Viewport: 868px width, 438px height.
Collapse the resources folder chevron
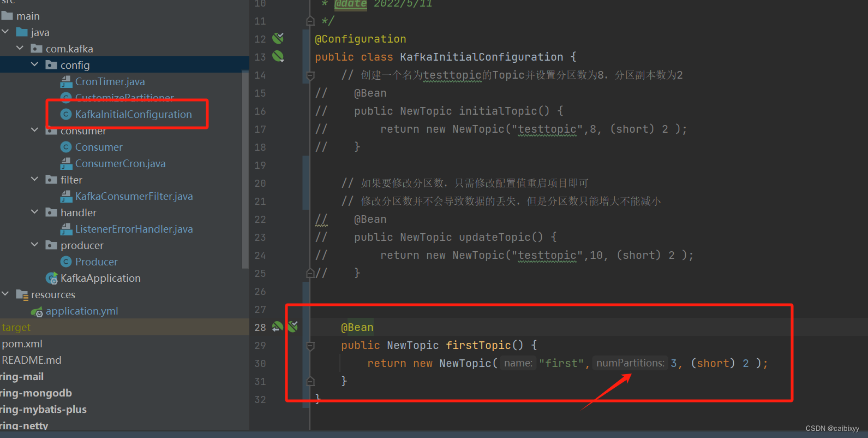(5, 294)
